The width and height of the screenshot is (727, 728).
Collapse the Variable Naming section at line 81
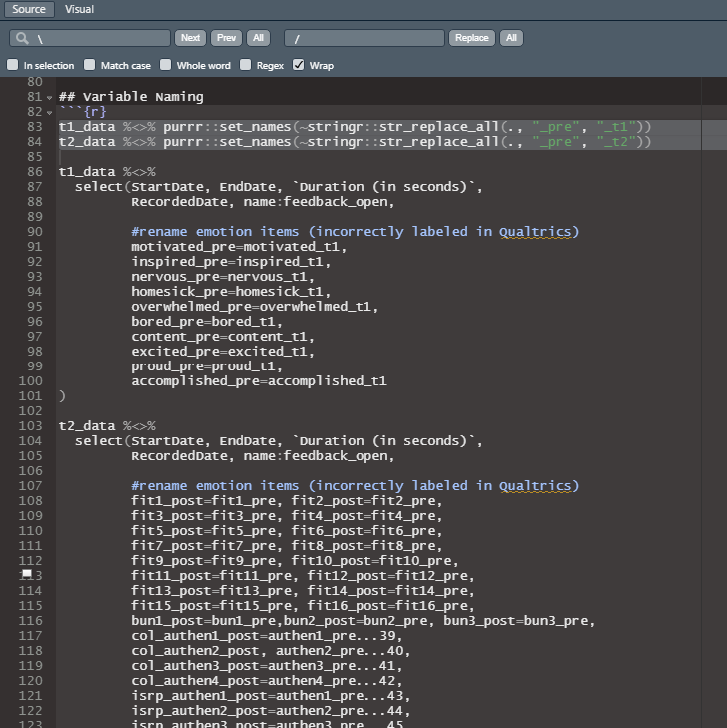pyautogui.click(x=49, y=98)
